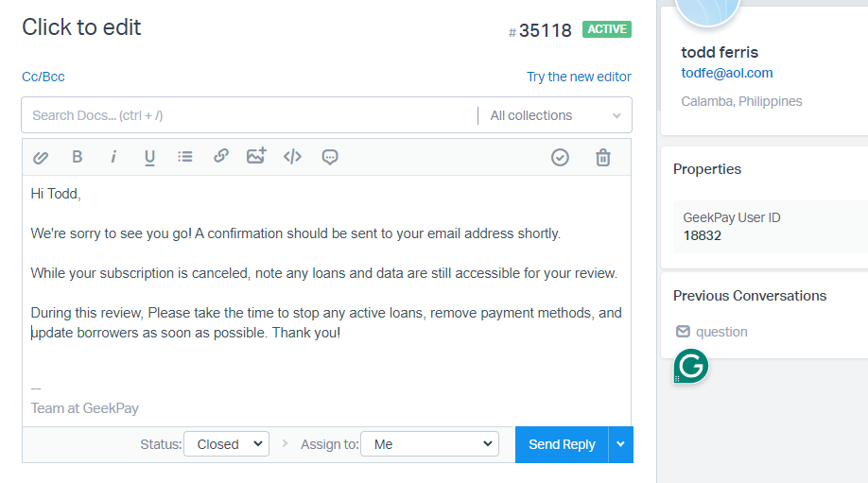Image resolution: width=868 pixels, height=483 pixels.
Task: Insert an image into the reply
Action: (256, 155)
